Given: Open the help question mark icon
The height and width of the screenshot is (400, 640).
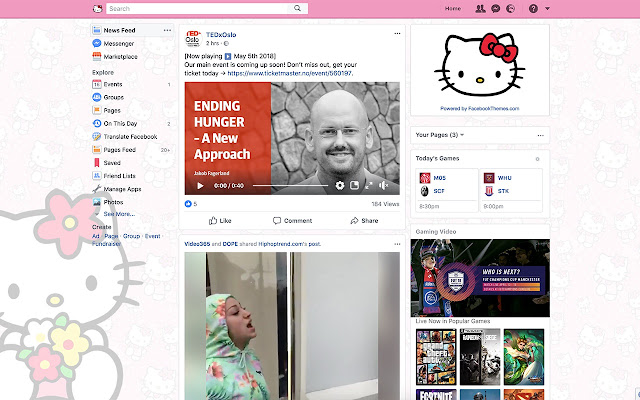Looking at the screenshot, I should (533, 8).
